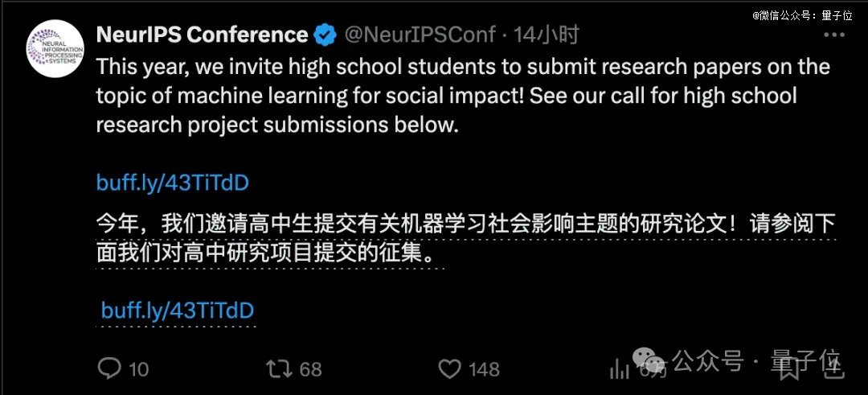This screenshot has width=868, height=395.
Task: Click the WeChat logo watermark icon
Action: point(649,359)
